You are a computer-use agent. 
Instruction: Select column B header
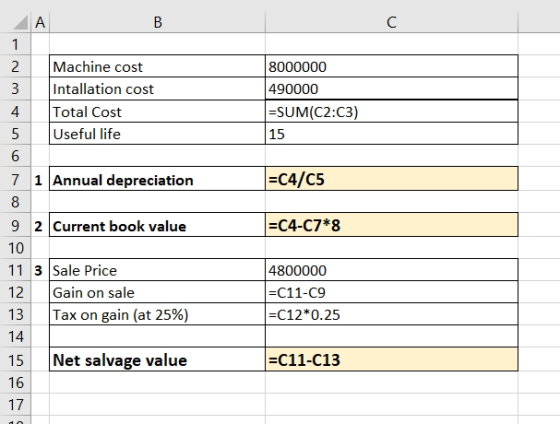coord(158,22)
